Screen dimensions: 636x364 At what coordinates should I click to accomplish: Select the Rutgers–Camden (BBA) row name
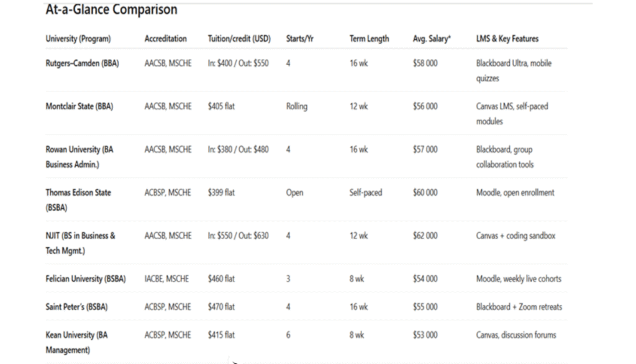pyautogui.click(x=82, y=63)
